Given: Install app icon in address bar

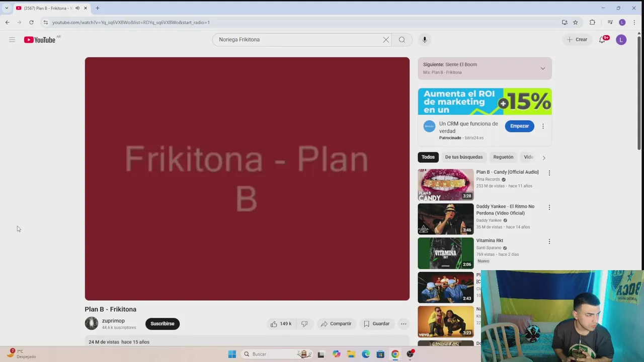Looking at the screenshot, I should tap(565, 22).
